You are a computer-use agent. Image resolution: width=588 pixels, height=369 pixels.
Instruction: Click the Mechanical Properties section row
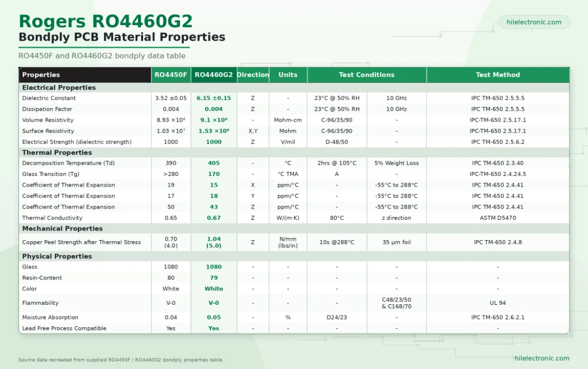[x=294, y=229]
